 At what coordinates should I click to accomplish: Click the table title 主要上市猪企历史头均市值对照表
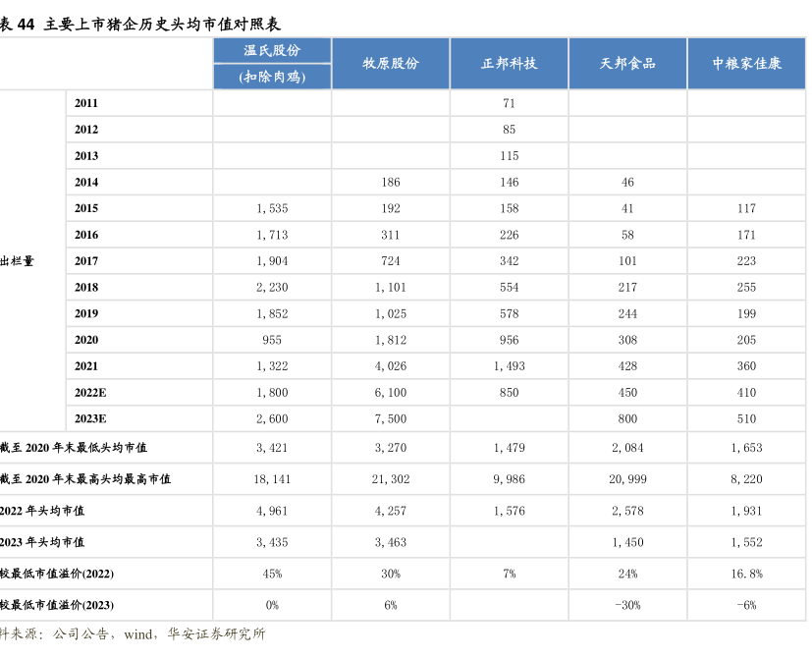[x=162, y=25]
